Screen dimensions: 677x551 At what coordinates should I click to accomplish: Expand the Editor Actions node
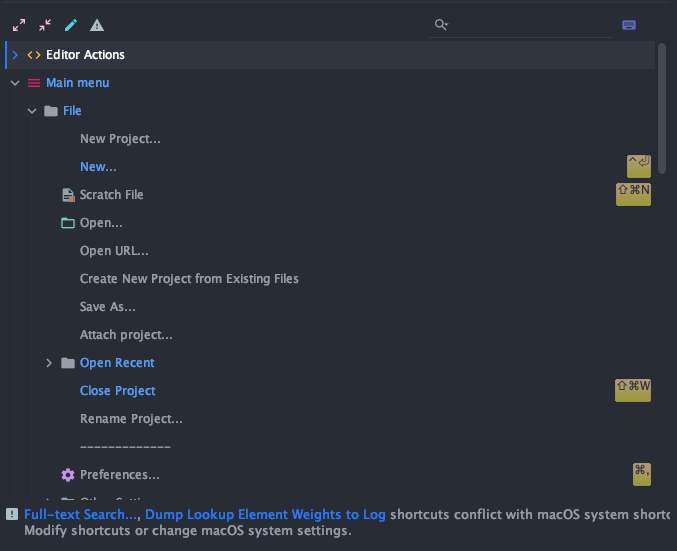(x=15, y=55)
